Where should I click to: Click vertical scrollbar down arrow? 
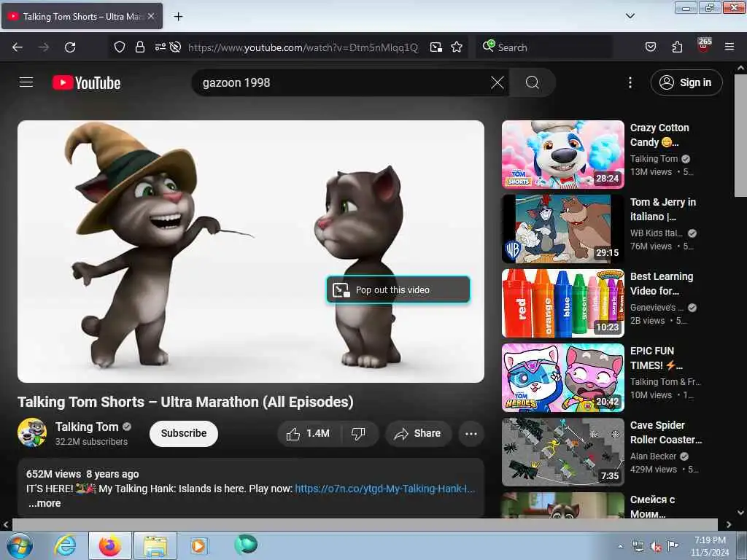740,513
